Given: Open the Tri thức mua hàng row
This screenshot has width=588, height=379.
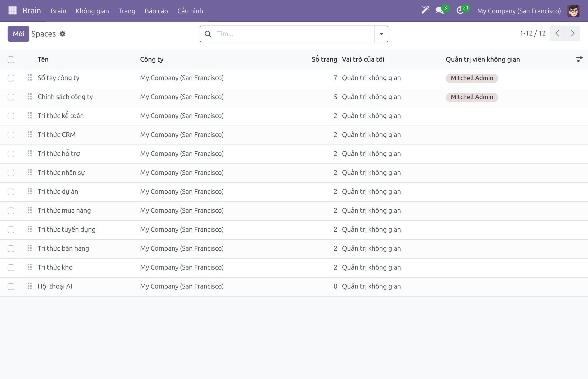Looking at the screenshot, I should click(x=294, y=211).
